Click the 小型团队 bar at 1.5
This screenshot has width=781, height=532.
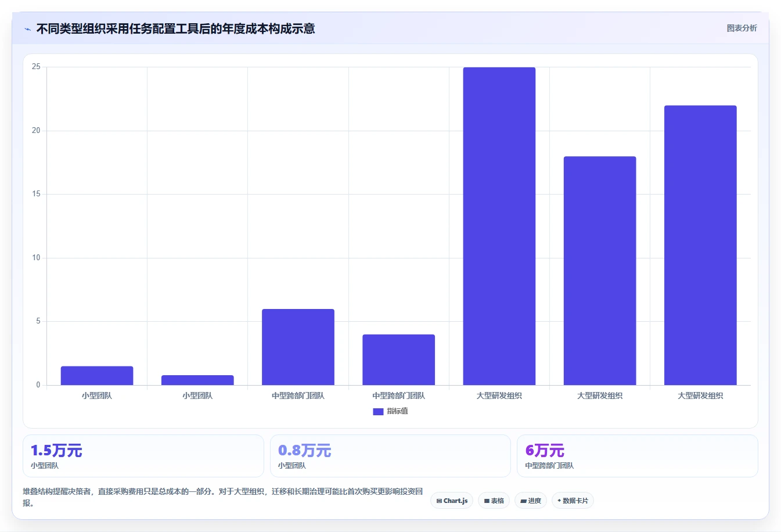tap(97, 376)
